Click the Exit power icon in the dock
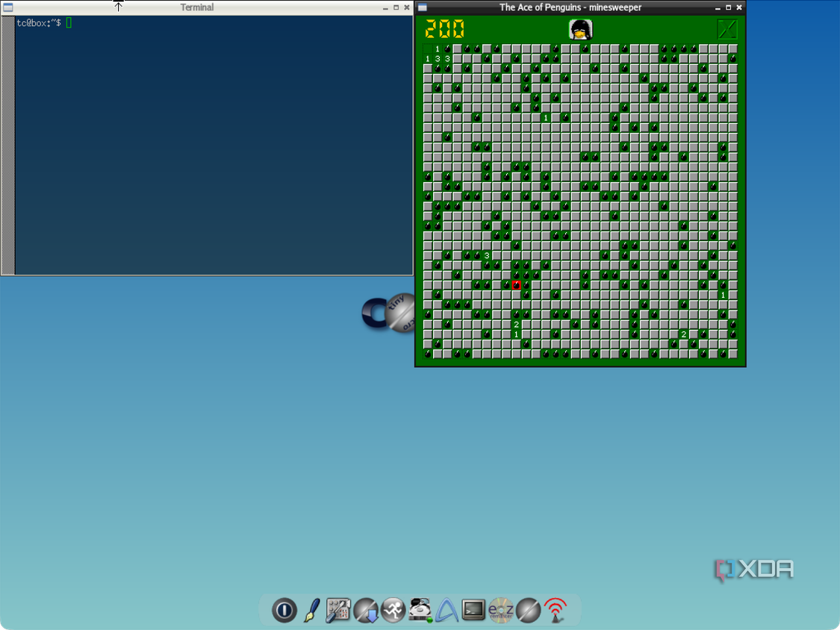The image size is (840, 630). pos(284,610)
